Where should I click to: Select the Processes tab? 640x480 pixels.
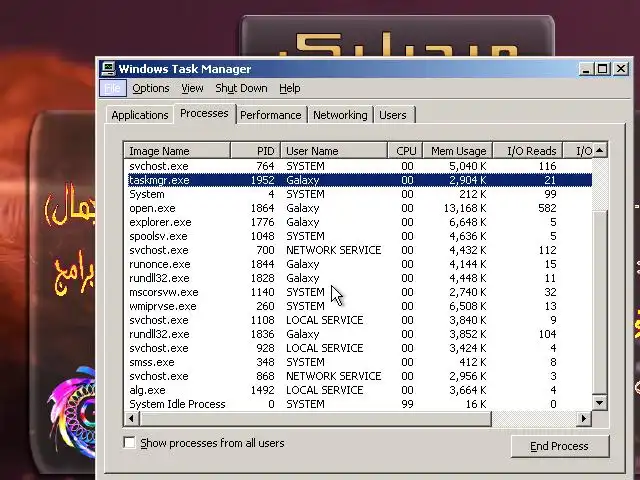[204, 113]
